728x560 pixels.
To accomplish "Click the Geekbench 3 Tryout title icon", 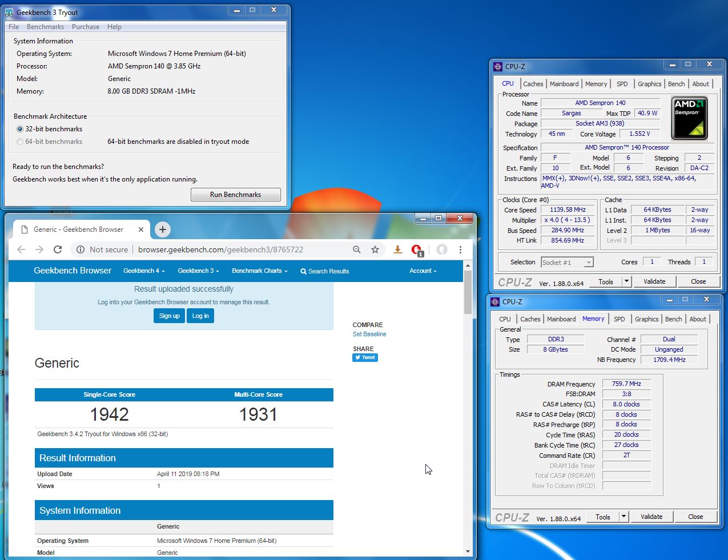I will pos(9,12).
